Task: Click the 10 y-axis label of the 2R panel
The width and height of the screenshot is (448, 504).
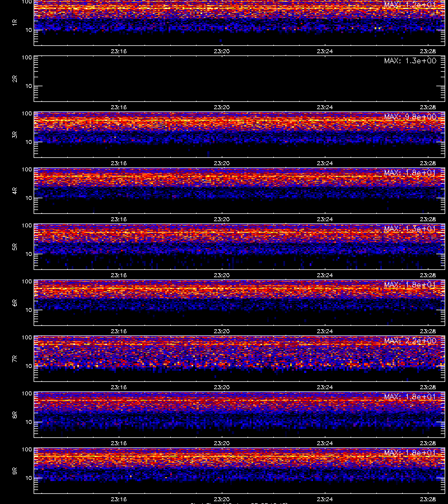Action: coord(29,86)
